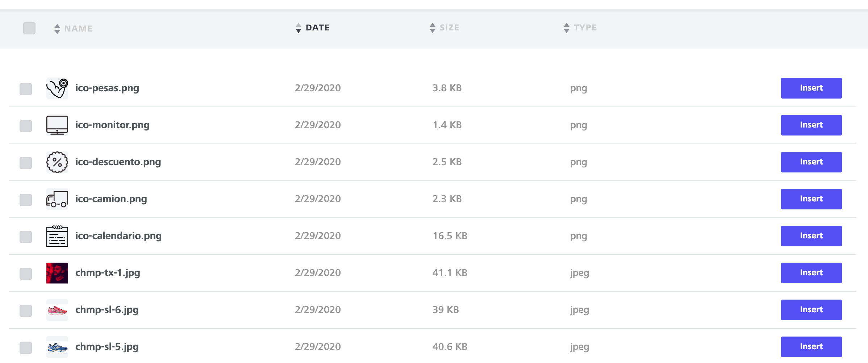Click the ico-monitor.png monitor icon
The height and width of the screenshot is (363, 868).
pyautogui.click(x=57, y=125)
